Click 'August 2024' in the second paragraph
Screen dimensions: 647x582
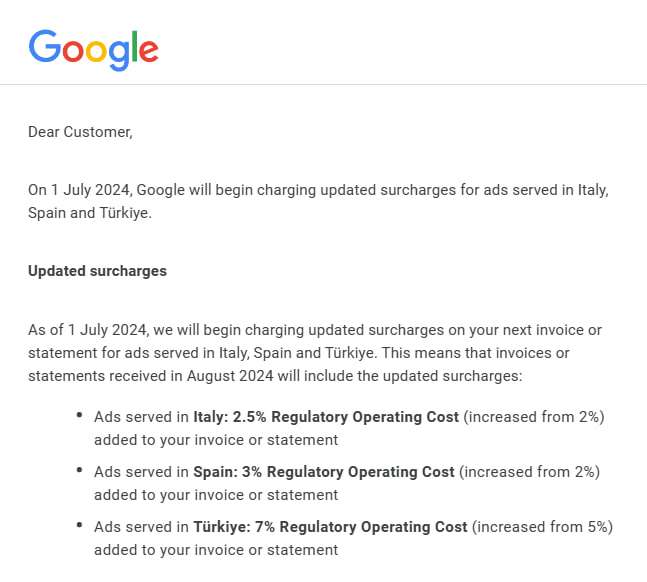230,376
